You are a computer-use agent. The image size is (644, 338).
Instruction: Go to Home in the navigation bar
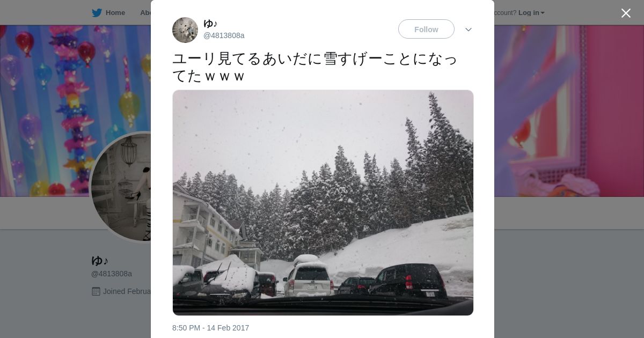[x=115, y=13]
